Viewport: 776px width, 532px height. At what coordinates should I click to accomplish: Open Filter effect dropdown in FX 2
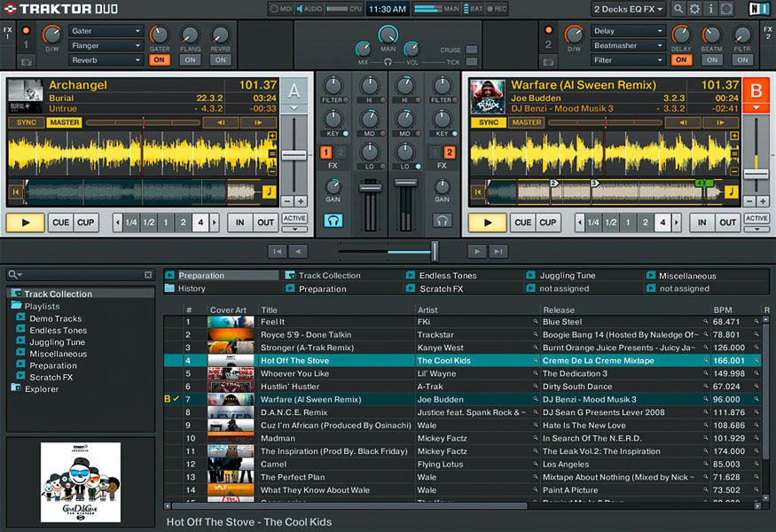tap(628, 60)
